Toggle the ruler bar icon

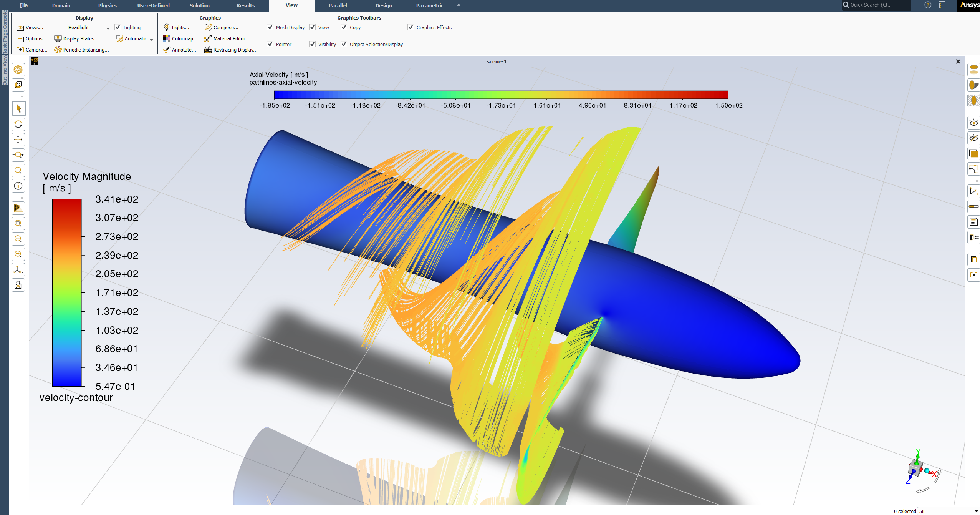pyautogui.click(x=974, y=206)
